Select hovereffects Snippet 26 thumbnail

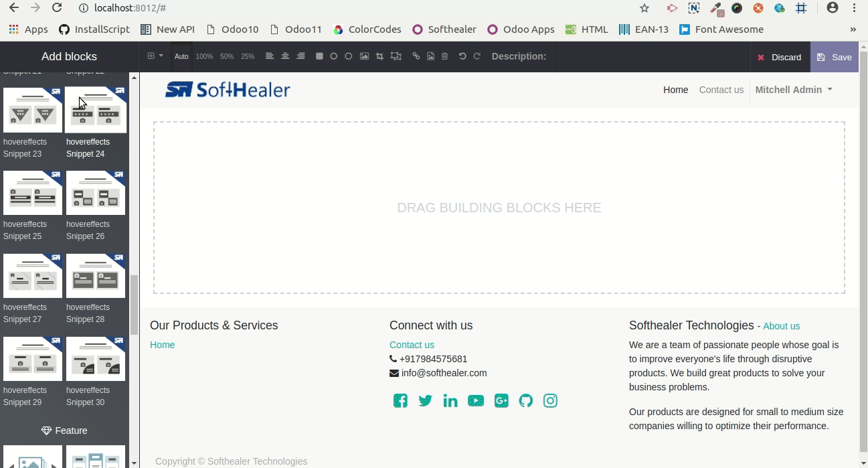pos(96,193)
